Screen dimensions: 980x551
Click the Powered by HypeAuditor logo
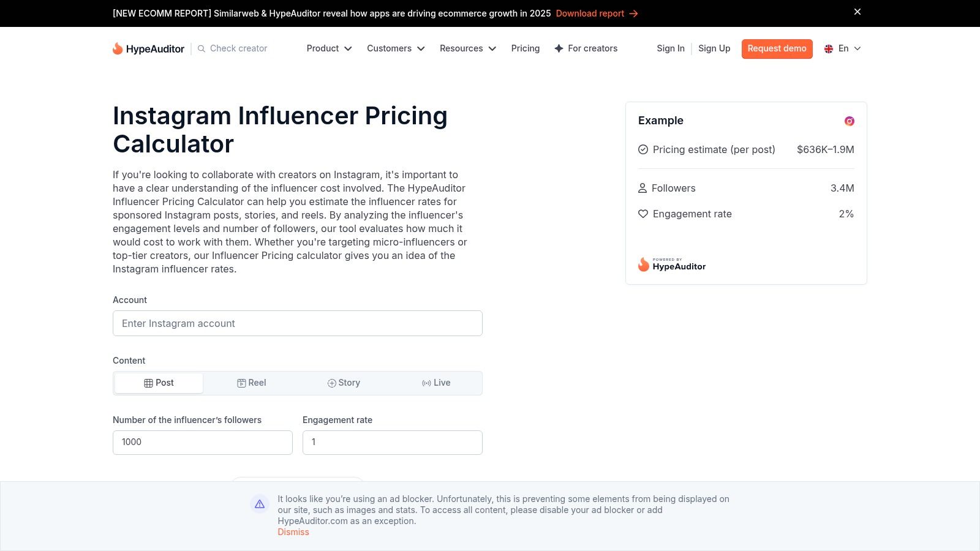[672, 264]
